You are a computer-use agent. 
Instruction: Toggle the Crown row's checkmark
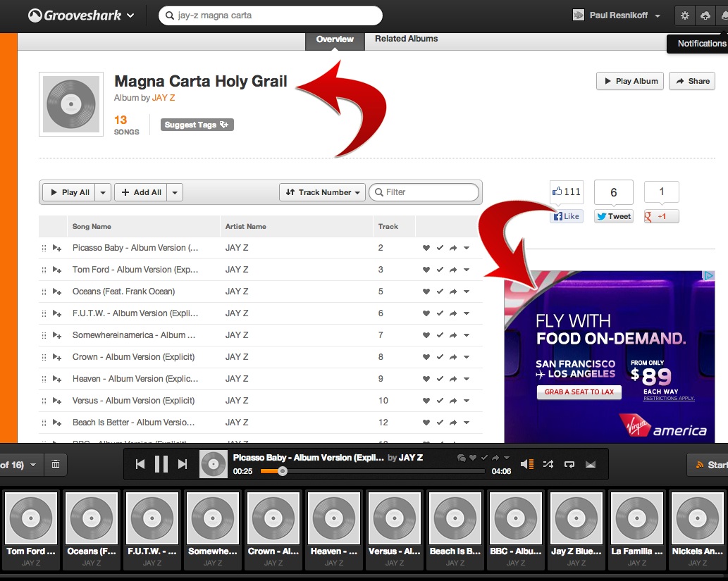pos(440,357)
